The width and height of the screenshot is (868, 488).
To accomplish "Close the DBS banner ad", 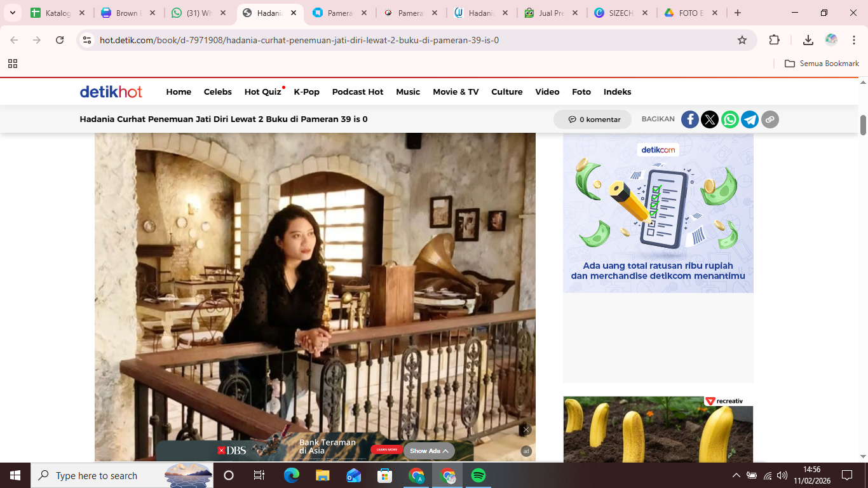I will [526, 430].
